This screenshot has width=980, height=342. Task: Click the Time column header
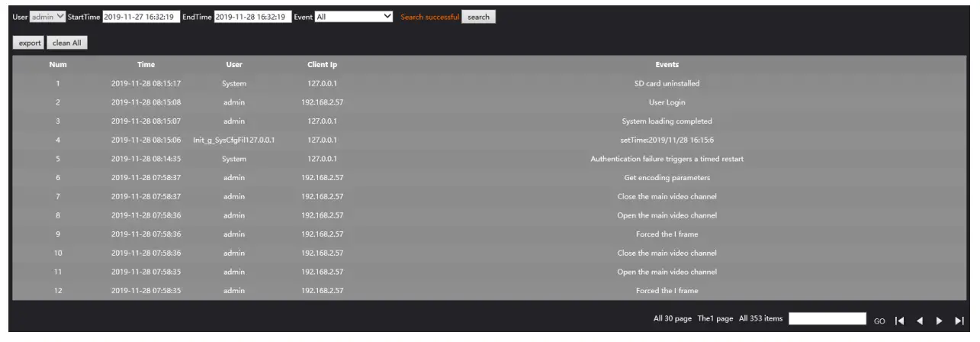pyautogui.click(x=146, y=64)
